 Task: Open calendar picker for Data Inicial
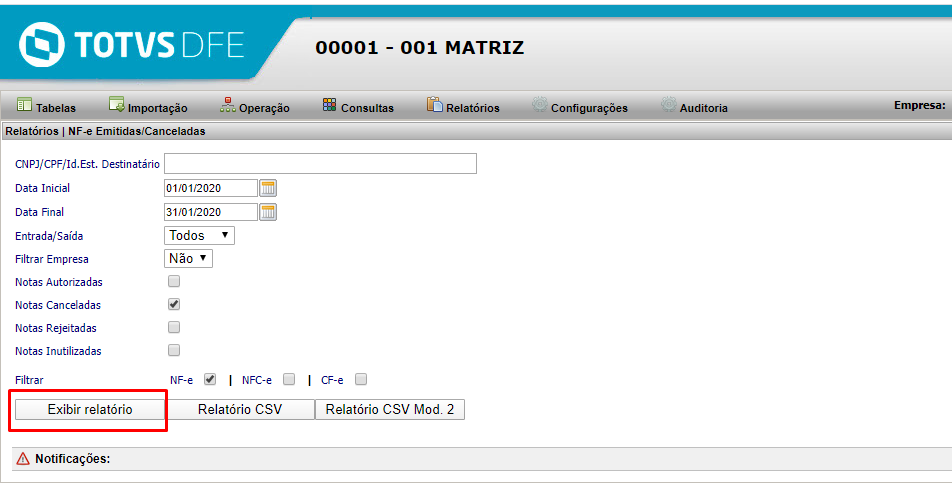268,188
